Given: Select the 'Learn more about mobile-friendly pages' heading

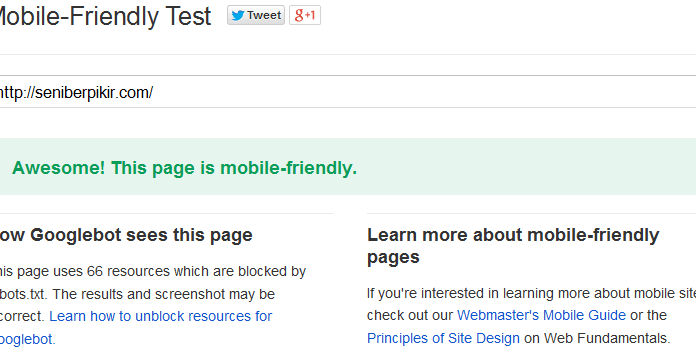Looking at the screenshot, I should [x=513, y=246].
